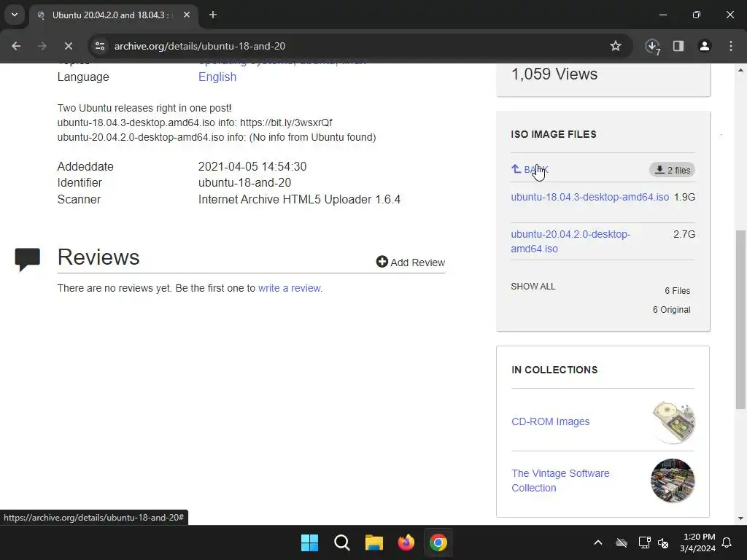Viewport: 747px width, 560px height.
Task: Open a new tab with plus button
Action: click(213, 15)
